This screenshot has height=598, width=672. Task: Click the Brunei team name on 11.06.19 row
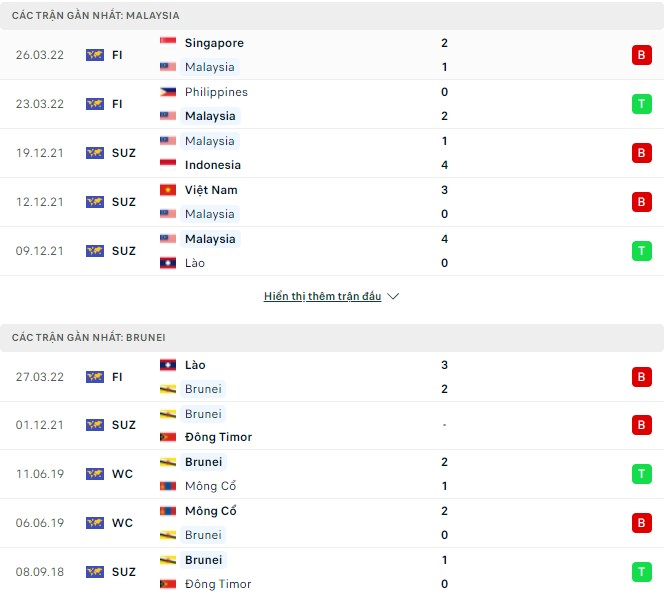(203, 462)
